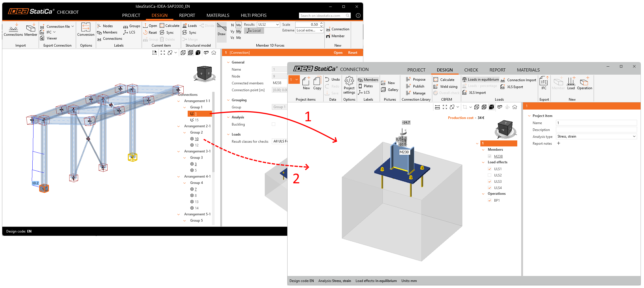Image resolution: width=644 pixels, height=288 pixels.
Task: Toggle Loads in equilibrium
Action: point(481,80)
